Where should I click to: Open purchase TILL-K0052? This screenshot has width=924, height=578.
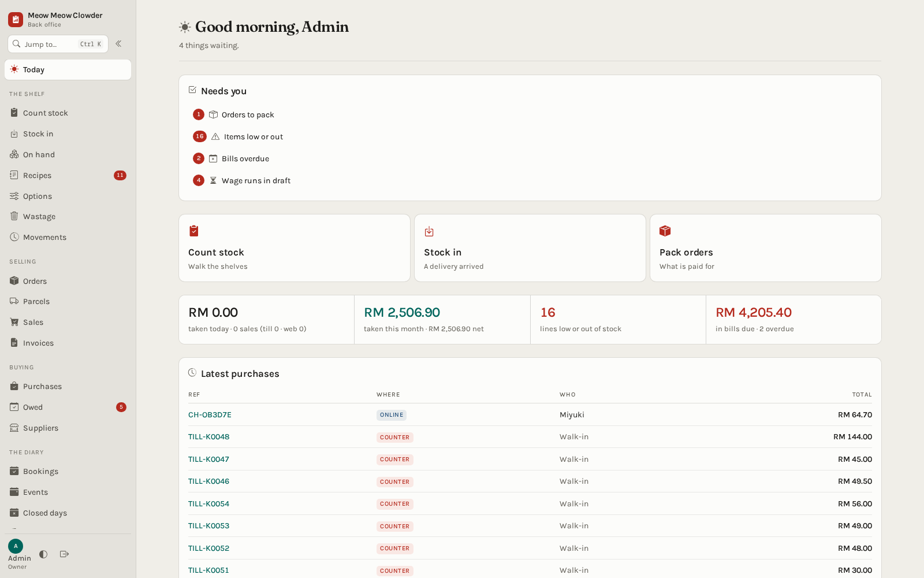[208, 549]
